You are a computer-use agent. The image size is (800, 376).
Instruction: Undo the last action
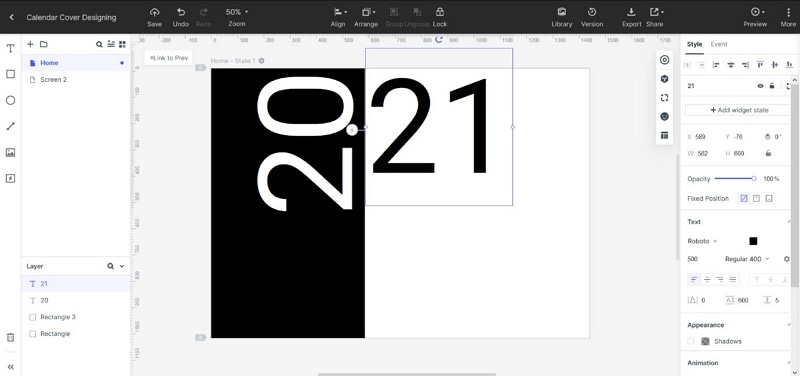(x=181, y=17)
